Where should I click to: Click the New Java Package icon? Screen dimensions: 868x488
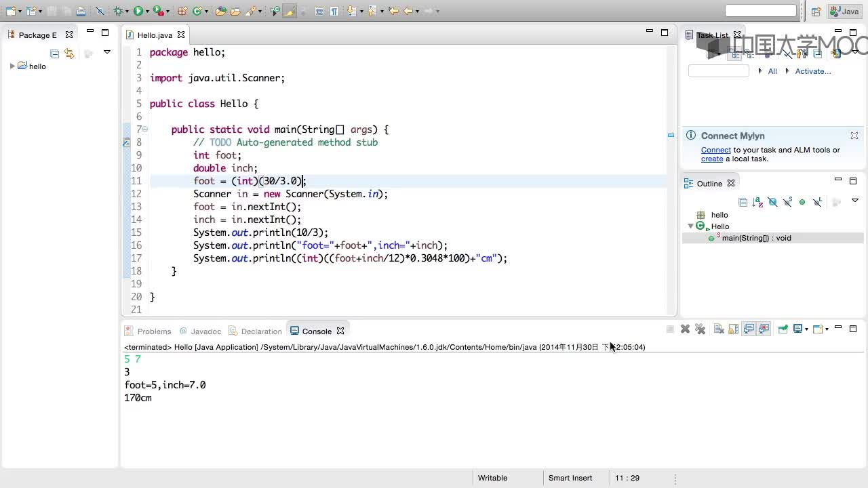click(182, 11)
